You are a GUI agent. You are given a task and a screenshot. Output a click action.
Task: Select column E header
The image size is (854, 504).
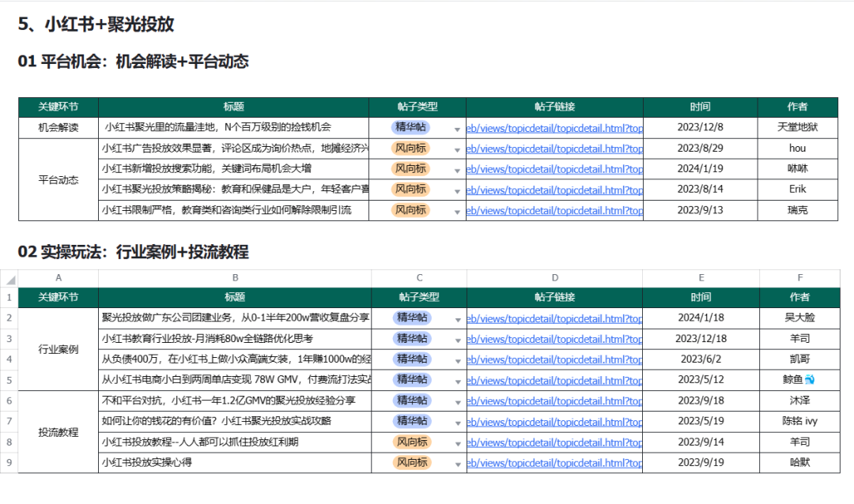(701, 277)
